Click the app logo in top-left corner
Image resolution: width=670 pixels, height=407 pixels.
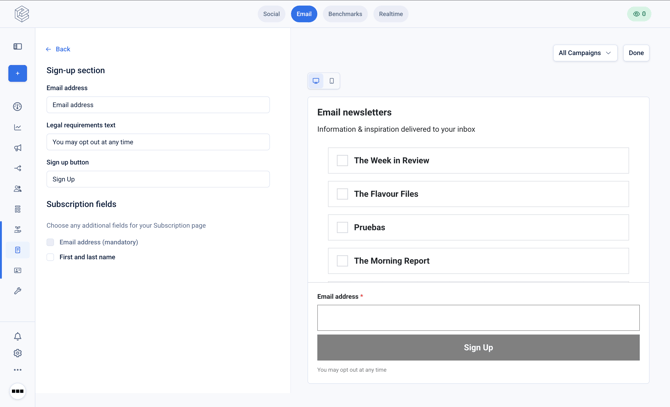point(21,14)
